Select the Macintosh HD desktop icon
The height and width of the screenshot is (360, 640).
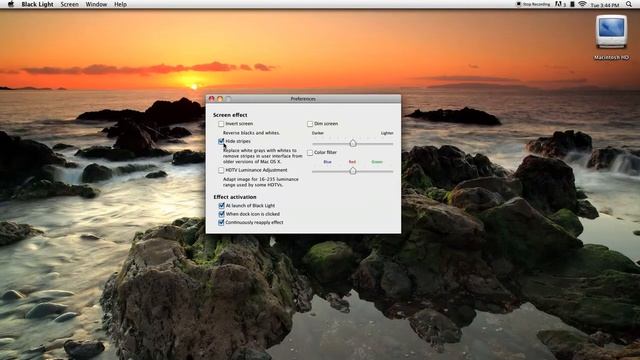click(x=611, y=32)
